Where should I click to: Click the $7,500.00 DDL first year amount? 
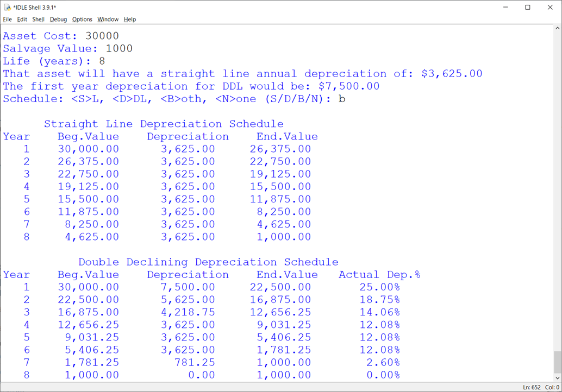(x=349, y=86)
